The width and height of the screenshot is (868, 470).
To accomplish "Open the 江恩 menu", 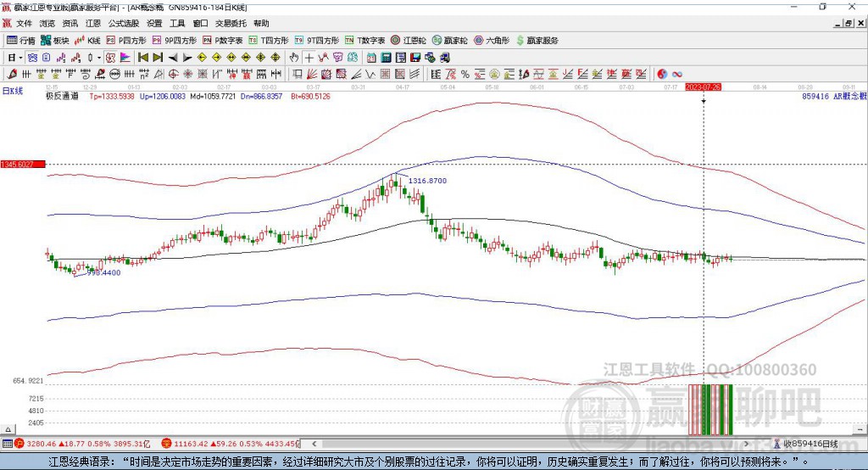I will click(x=93, y=23).
